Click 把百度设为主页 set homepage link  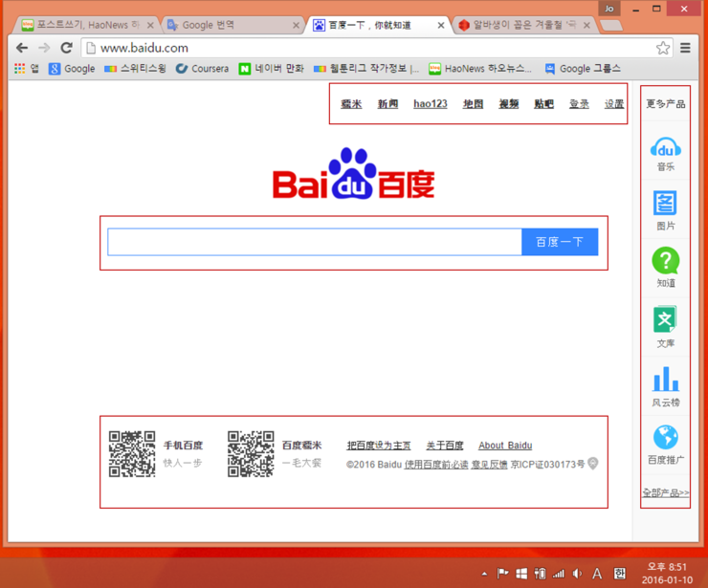pyautogui.click(x=379, y=446)
